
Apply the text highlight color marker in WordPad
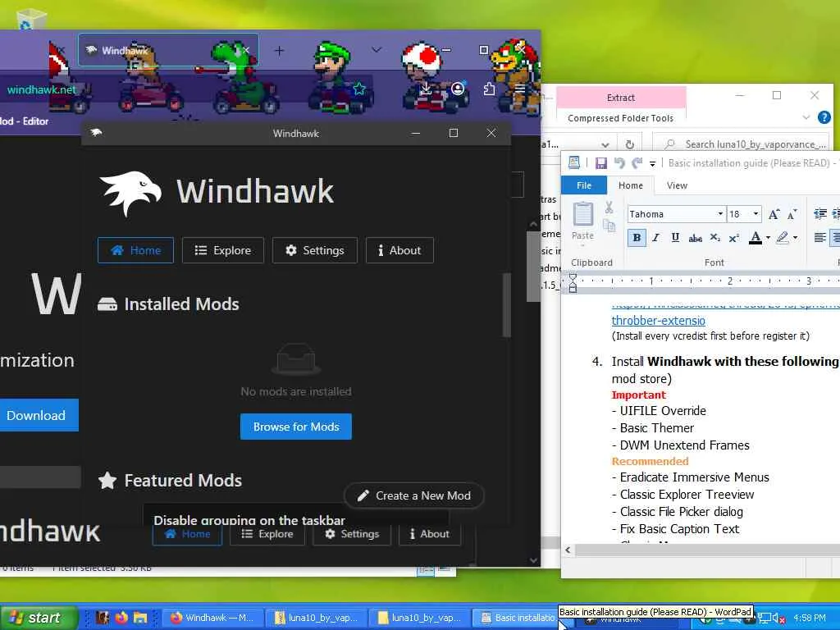783,238
